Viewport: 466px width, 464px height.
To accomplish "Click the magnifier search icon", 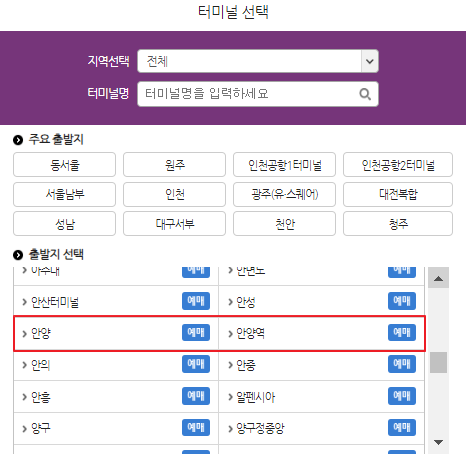I will [365, 94].
